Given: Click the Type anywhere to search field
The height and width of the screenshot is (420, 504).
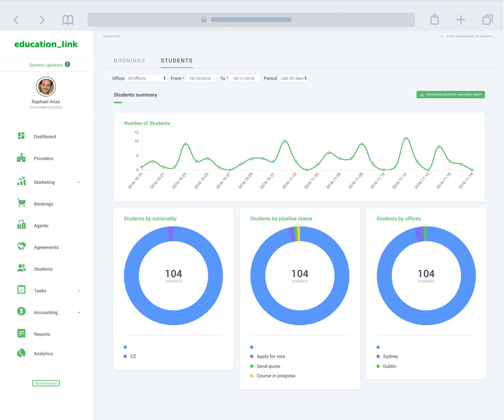Looking at the screenshot, I should coord(471,37).
